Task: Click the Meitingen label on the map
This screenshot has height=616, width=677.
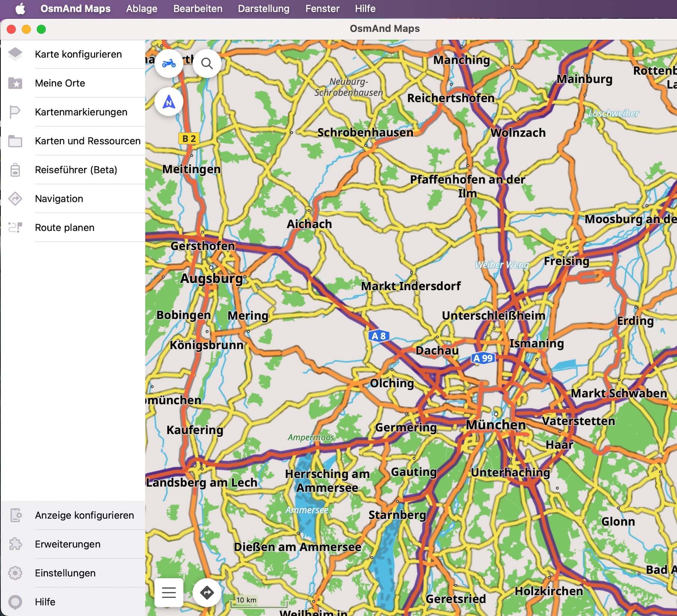Action: coord(191,169)
